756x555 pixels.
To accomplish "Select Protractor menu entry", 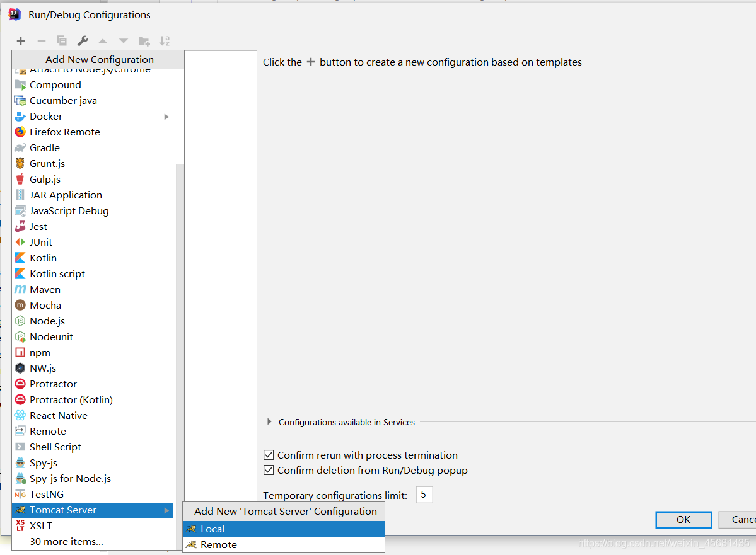I will pos(93,384).
